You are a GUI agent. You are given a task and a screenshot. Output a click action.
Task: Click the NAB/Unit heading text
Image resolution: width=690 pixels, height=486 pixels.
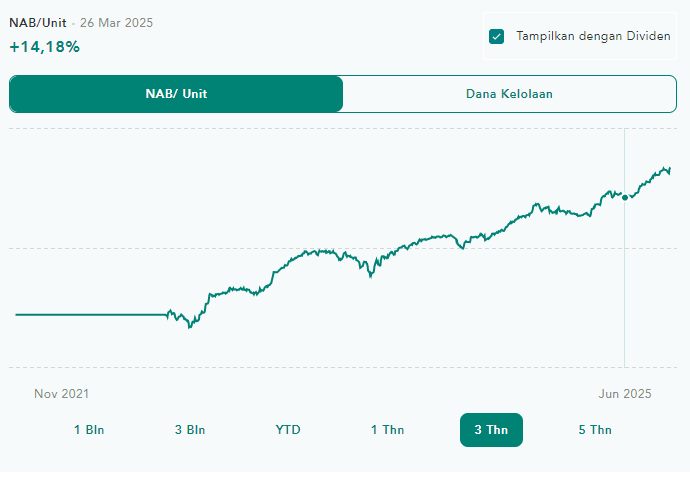(x=38, y=22)
